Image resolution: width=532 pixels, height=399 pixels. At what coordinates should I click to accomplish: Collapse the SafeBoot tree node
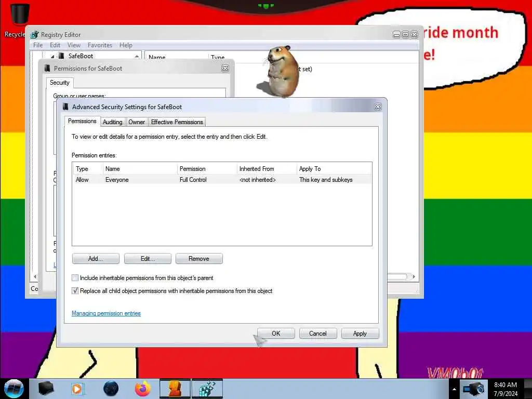click(x=52, y=56)
